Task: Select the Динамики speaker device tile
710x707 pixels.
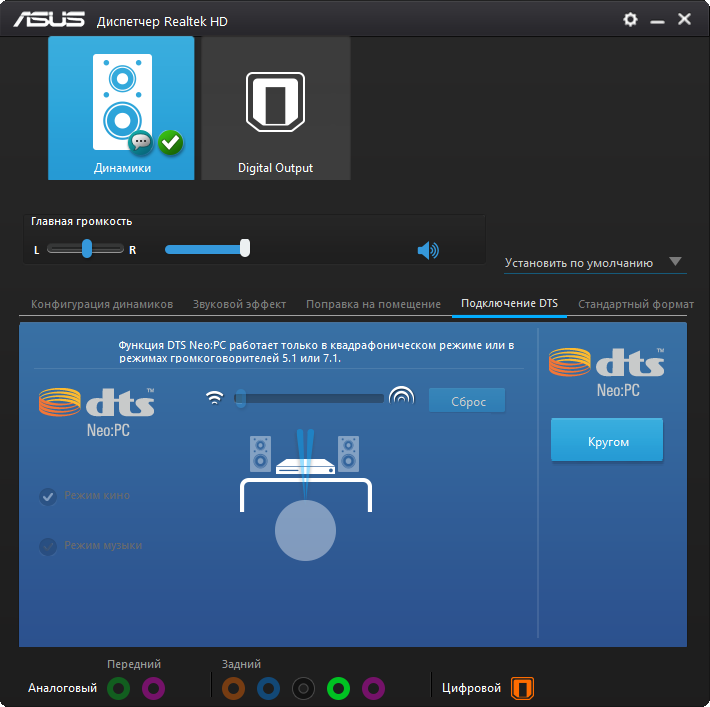Action: click(121, 108)
